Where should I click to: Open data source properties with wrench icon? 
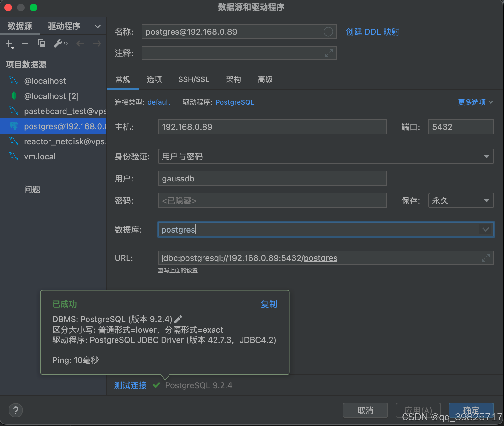[x=59, y=43]
